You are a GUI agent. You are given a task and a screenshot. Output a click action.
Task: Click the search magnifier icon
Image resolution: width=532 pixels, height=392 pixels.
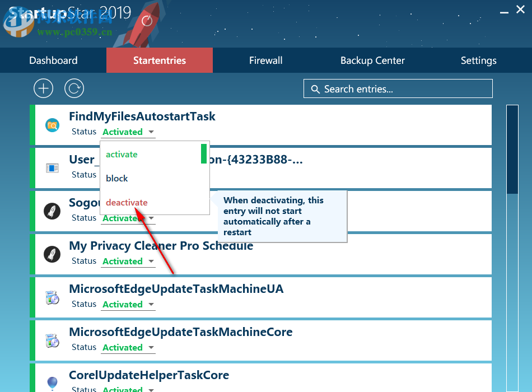click(315, 88)
